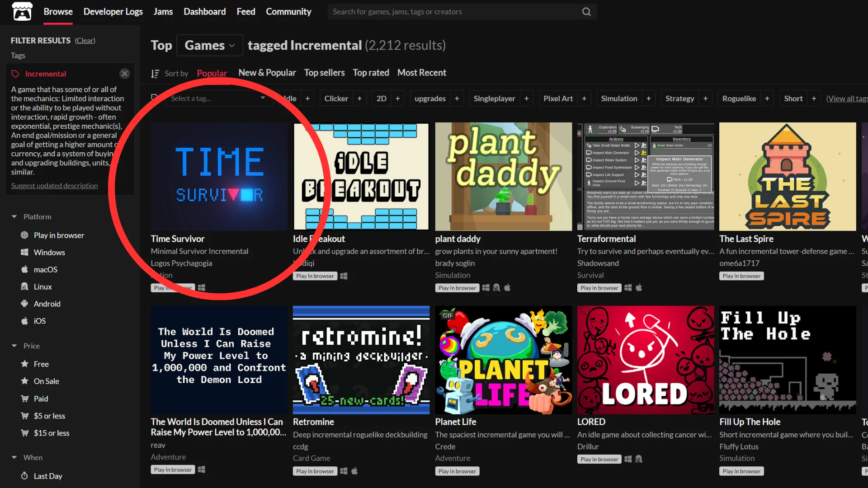
Task: Add the Clicker tag with plus
Action: coord(359,99)
